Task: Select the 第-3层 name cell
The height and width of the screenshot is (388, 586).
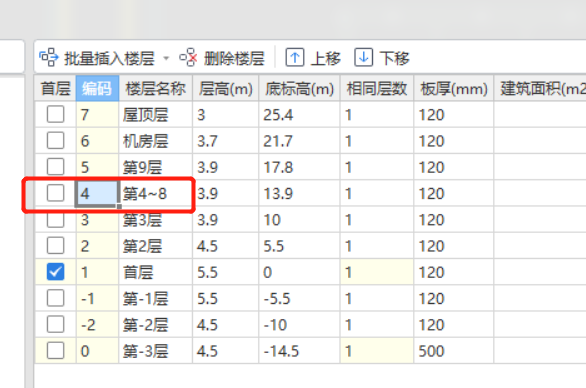Action: pyautogui.click(x=155, y=351)
